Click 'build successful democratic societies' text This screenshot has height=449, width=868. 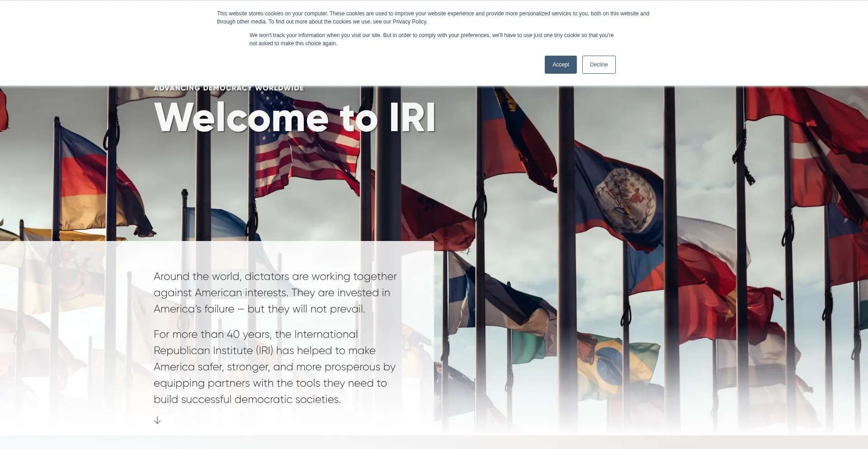pos(247,400)
